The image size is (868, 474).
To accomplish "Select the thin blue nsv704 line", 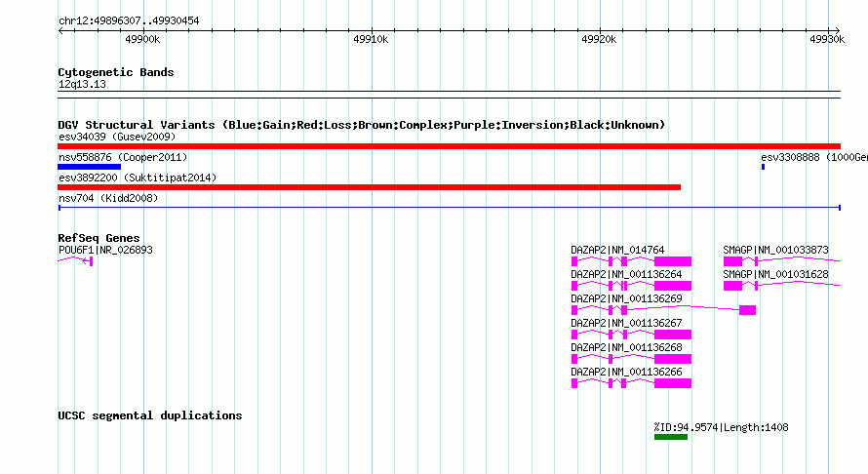I will point(449,208).
